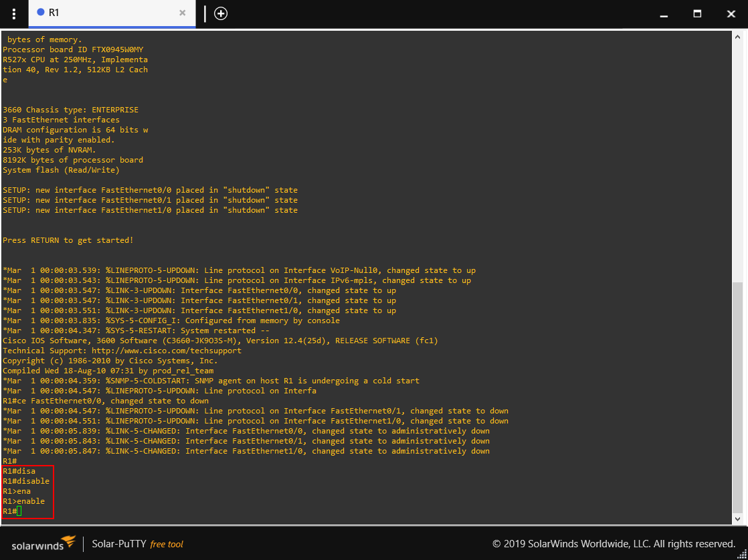748x560 pixels.
Task: Click the vertical scrollbar thumb
Action: [x=738, y=397]
